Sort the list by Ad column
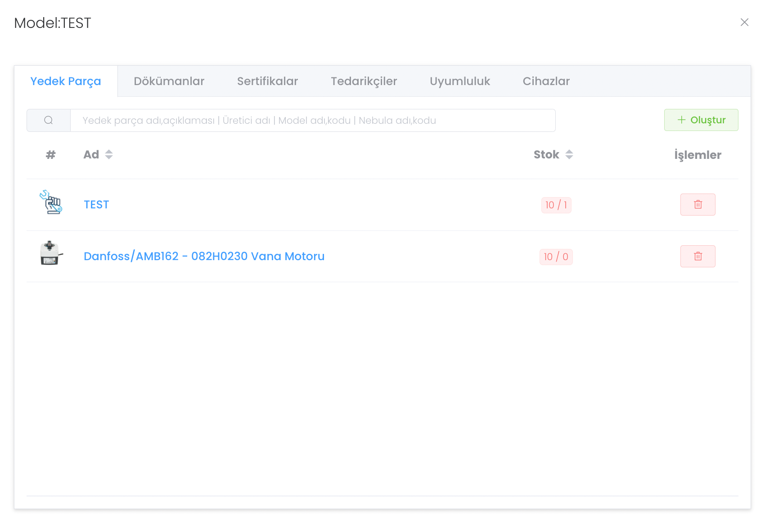 pos(108,155)
